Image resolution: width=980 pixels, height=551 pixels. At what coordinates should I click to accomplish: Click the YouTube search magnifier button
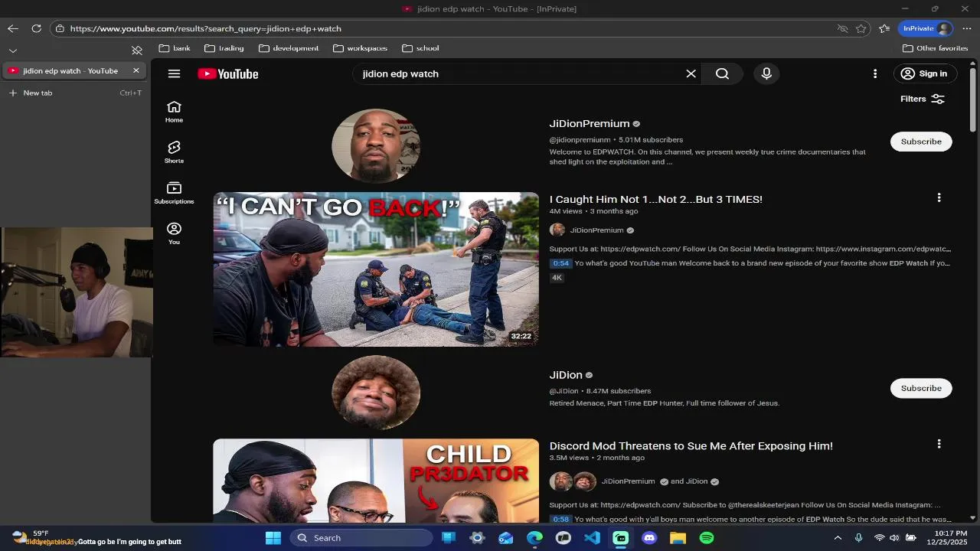722,73
